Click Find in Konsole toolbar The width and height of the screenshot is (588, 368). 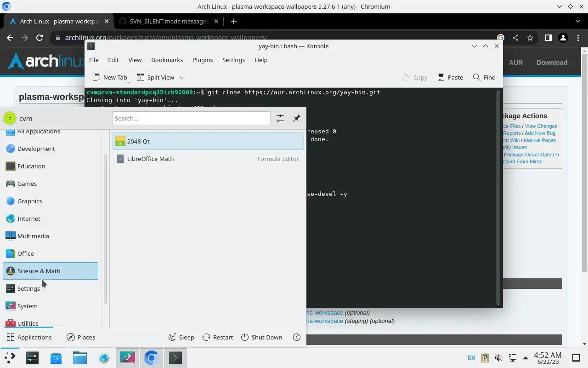[x=484, y=77]
